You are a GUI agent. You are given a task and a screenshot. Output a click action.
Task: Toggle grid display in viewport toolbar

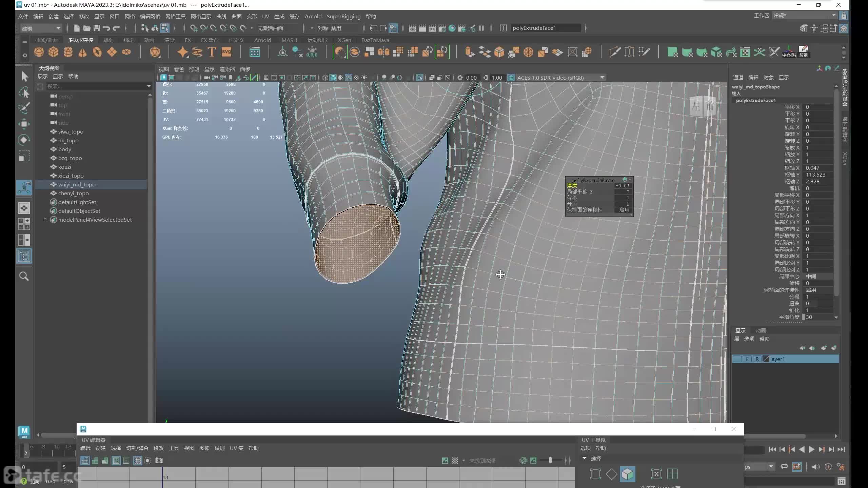(x=266, y=78)
